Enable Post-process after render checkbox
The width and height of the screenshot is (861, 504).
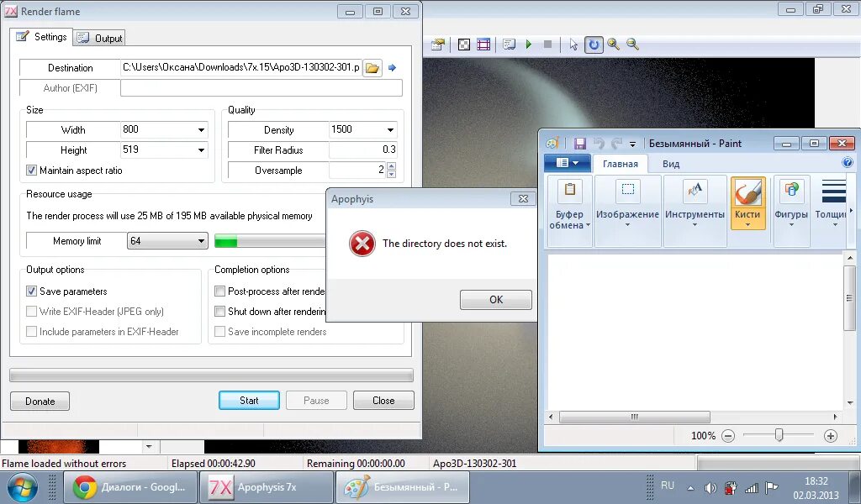pos(219,291)
